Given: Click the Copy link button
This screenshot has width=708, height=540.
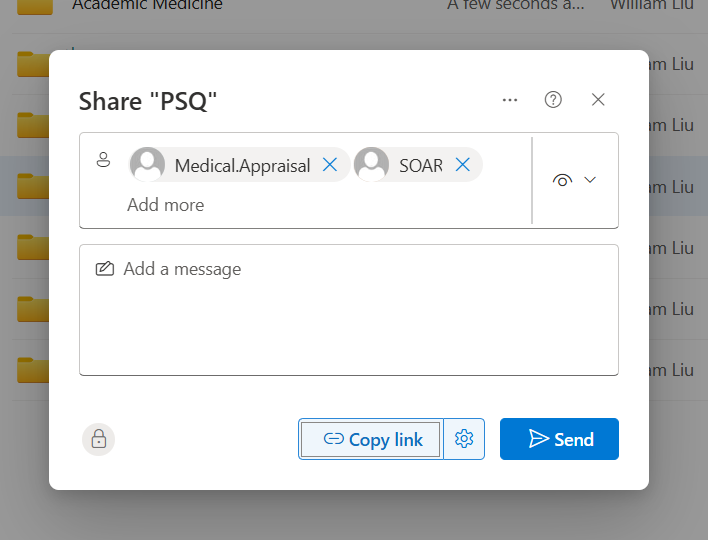Looking at the screenshot, I should 371,439.
